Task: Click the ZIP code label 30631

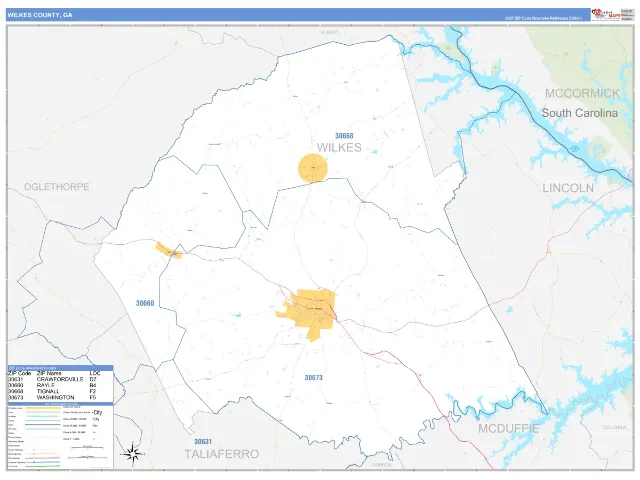Action: [x=203, y=442]
